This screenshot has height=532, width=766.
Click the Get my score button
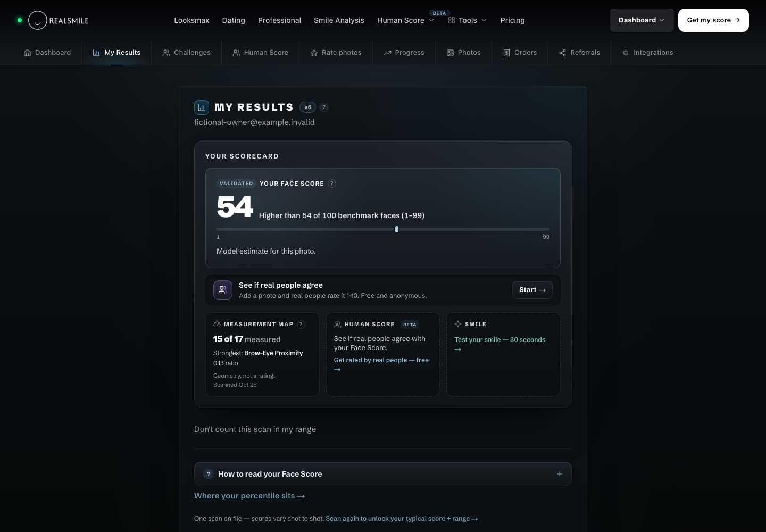[713, 20]
